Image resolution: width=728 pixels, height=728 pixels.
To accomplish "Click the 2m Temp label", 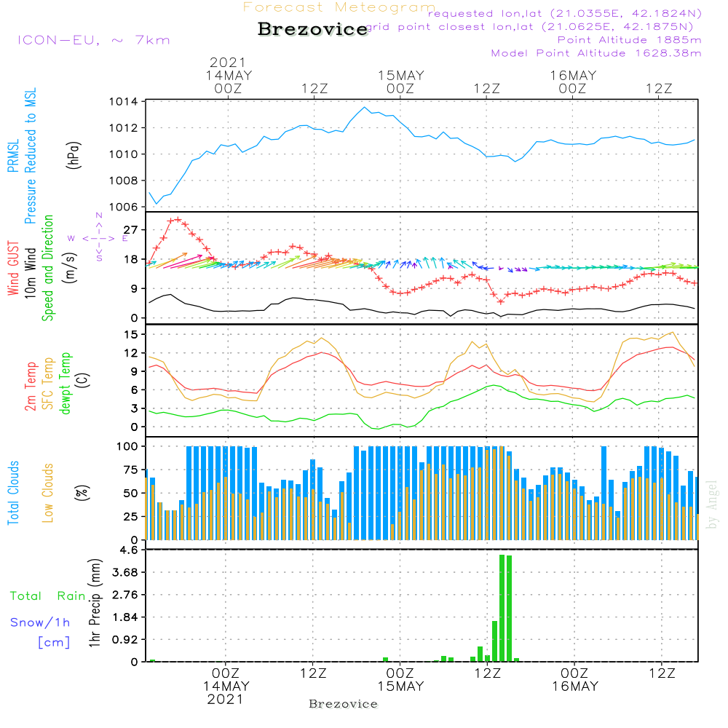I will 30,387.
